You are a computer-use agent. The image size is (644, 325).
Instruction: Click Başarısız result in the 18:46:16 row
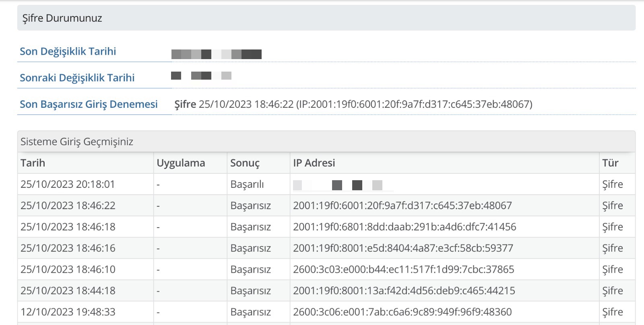tap(250, 248)
